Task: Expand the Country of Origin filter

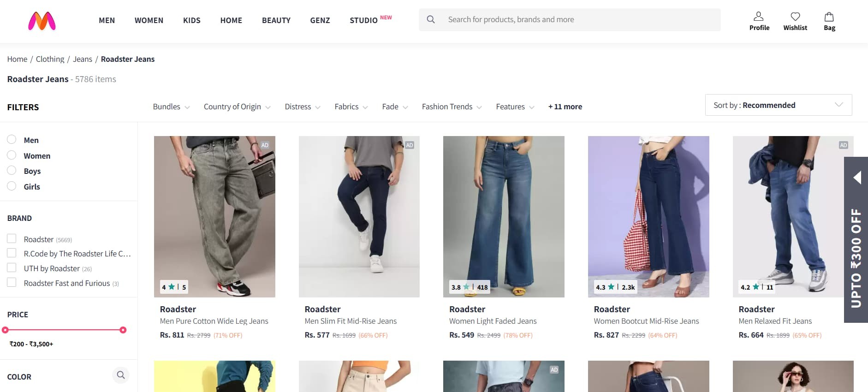Action: pyautogui.click(x=237, y=107)
